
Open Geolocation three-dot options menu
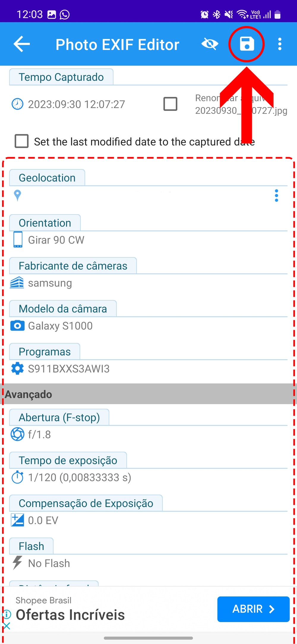pos(277,196)
